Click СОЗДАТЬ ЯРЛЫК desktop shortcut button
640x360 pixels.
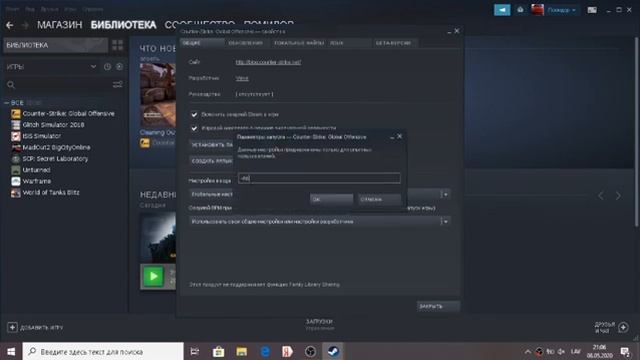tap(211, 161)
